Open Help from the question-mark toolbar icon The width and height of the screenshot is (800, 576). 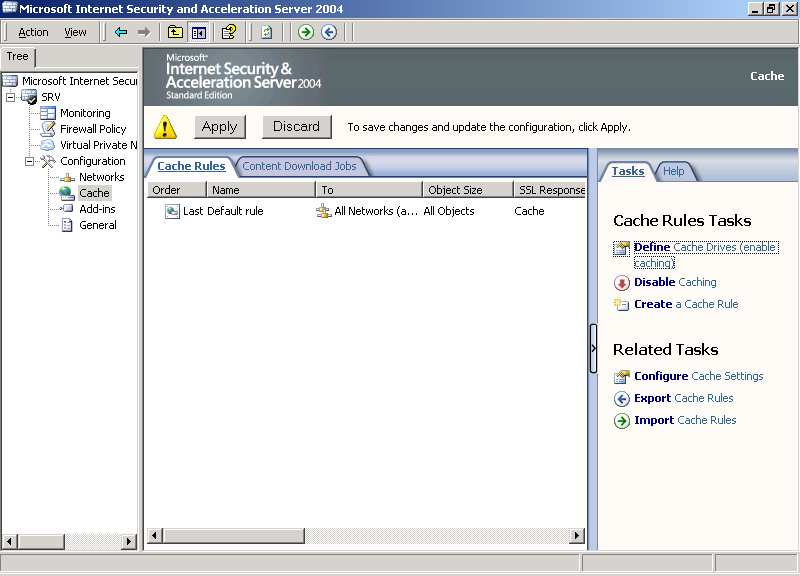[229, 32]
